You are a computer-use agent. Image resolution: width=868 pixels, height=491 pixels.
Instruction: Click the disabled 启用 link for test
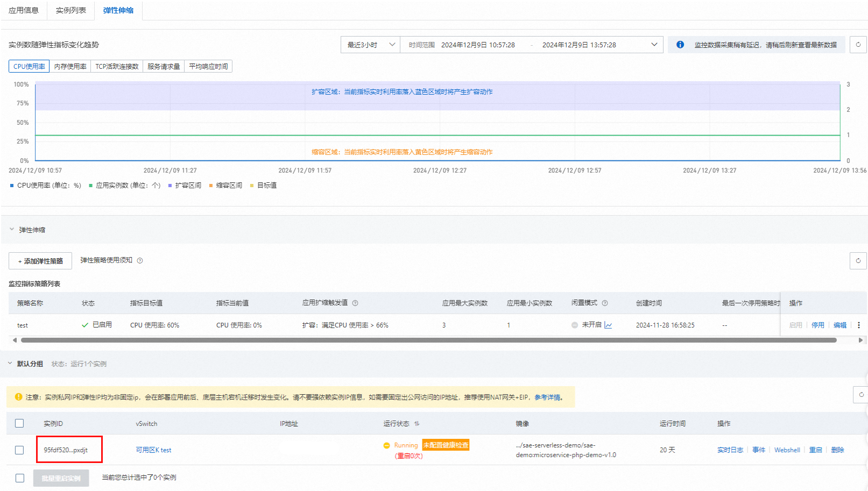[x=796, y=325]
